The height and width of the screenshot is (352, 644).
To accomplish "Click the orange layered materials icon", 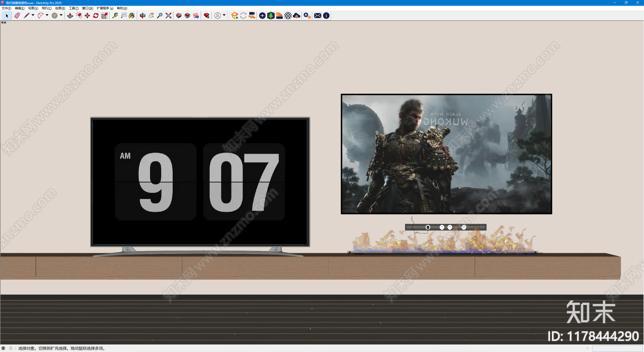I will (279, 16).
